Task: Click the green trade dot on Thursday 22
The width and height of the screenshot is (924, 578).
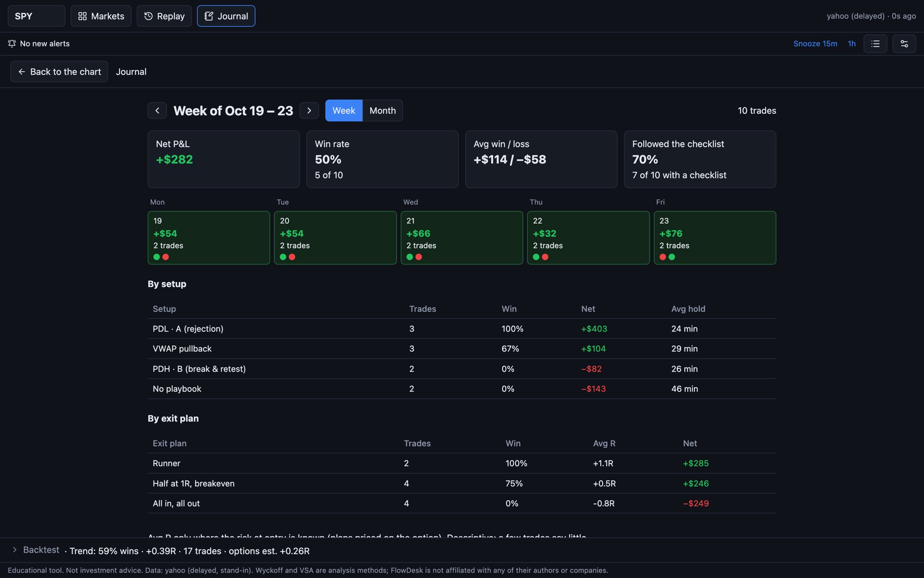Action: [x=536, y=257]
